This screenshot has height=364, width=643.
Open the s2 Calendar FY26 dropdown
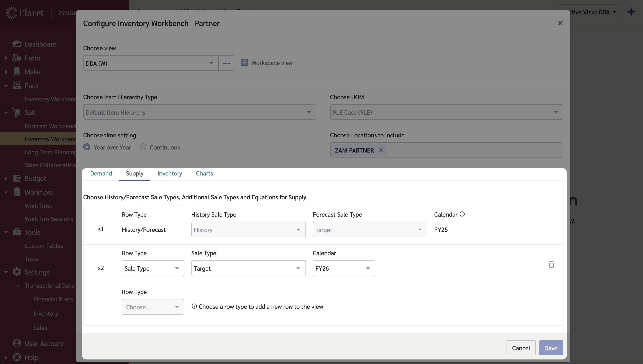(x=343, y=268)
